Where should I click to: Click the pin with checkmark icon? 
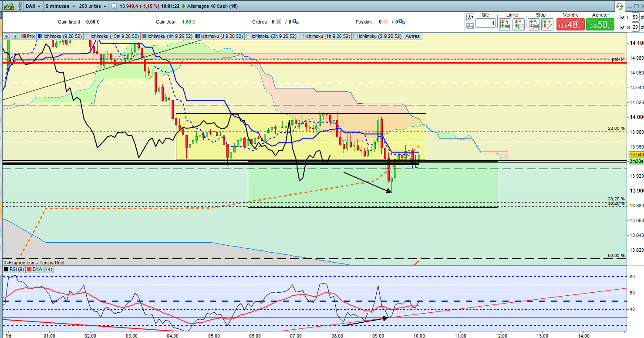point(20,6)
